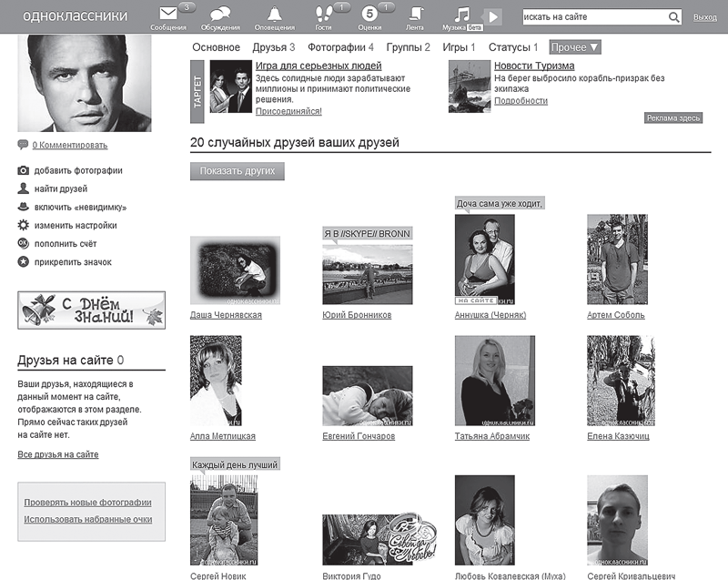Click добавить фотографии camera icon
728x580 pixels.
24,170
